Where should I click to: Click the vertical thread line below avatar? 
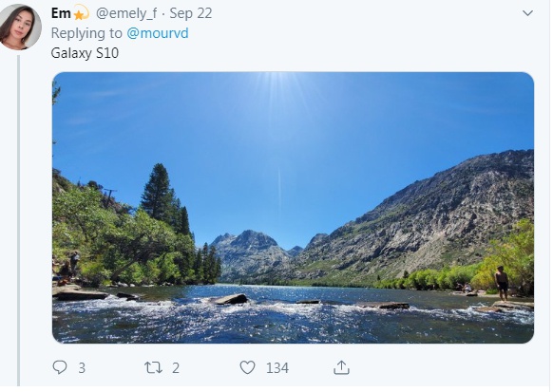point(18,220)
